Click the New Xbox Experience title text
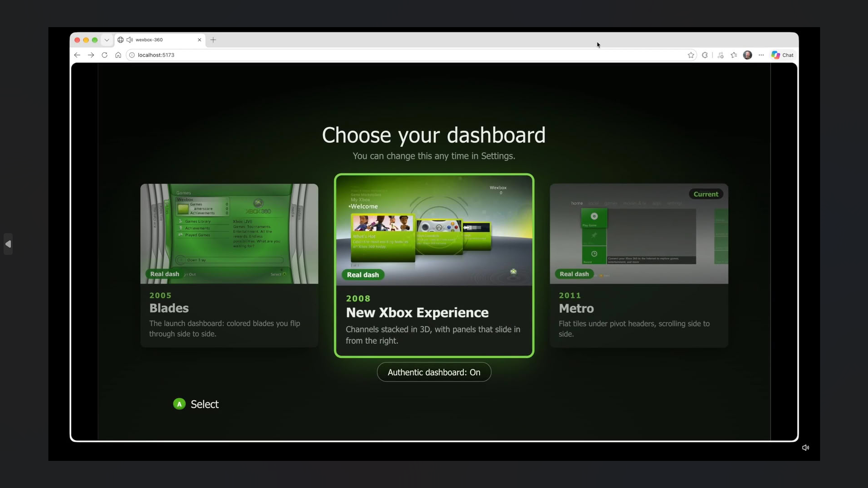Viewport: 868px width, 488px height. [417, 313]
